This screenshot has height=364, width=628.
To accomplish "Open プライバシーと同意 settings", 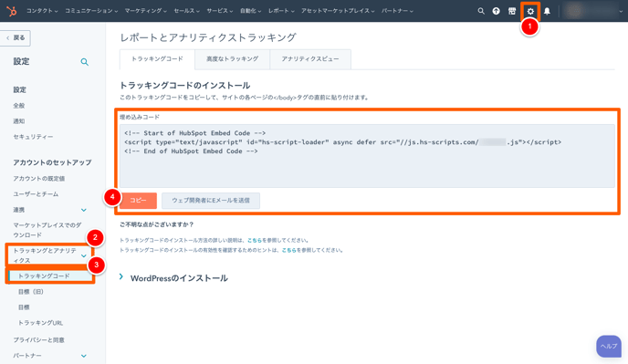I will coord(38,340).
